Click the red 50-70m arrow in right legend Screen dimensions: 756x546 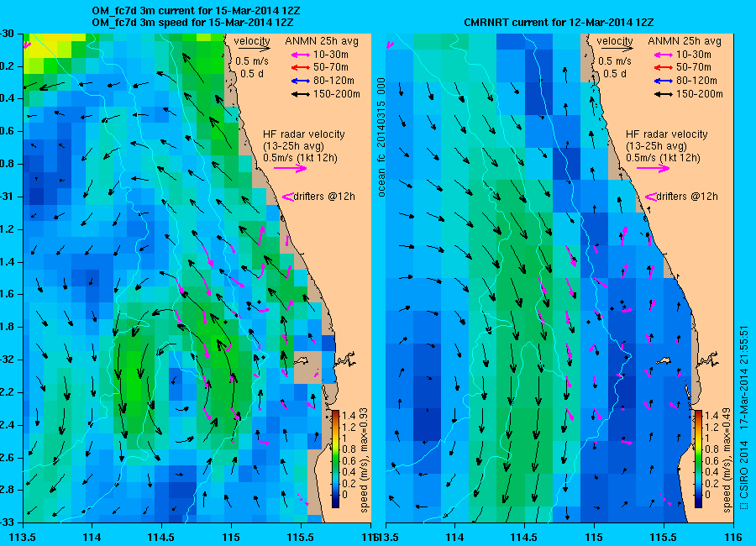point(664,68)
